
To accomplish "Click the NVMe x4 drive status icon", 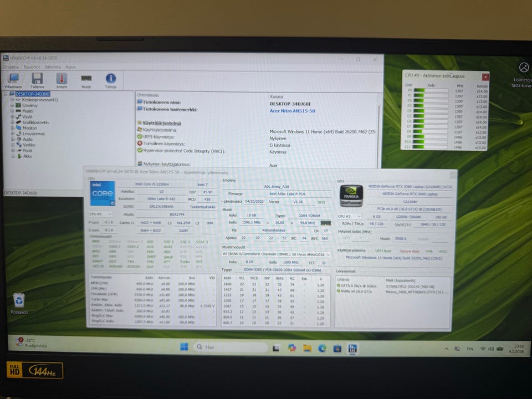I will pos(338,291).
